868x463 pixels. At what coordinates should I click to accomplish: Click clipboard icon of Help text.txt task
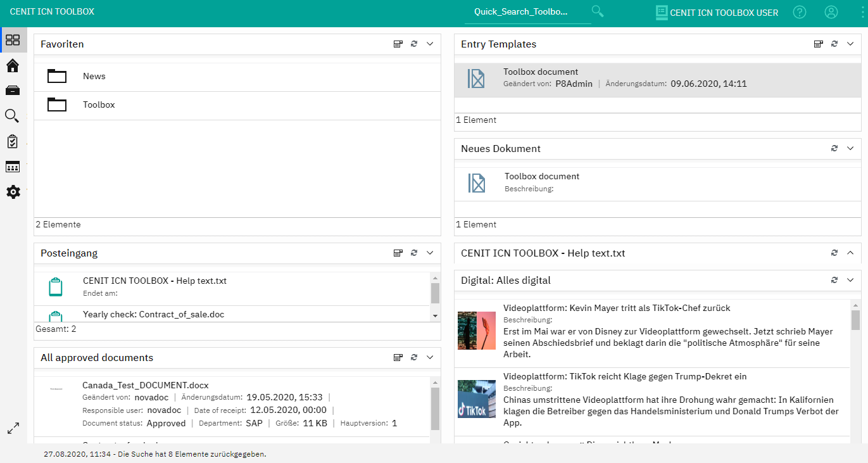click(x=56, y=287)
